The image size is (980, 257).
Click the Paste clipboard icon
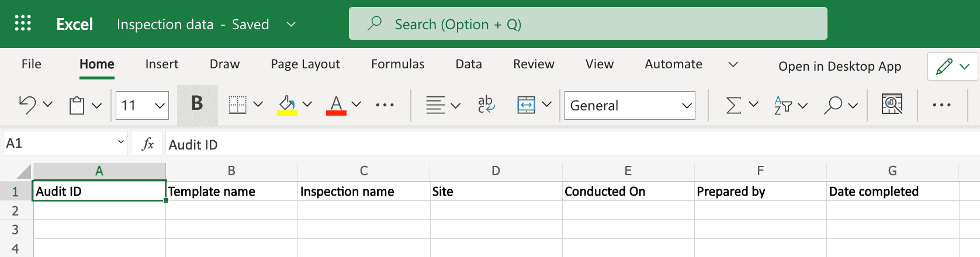tap(77, 106)
